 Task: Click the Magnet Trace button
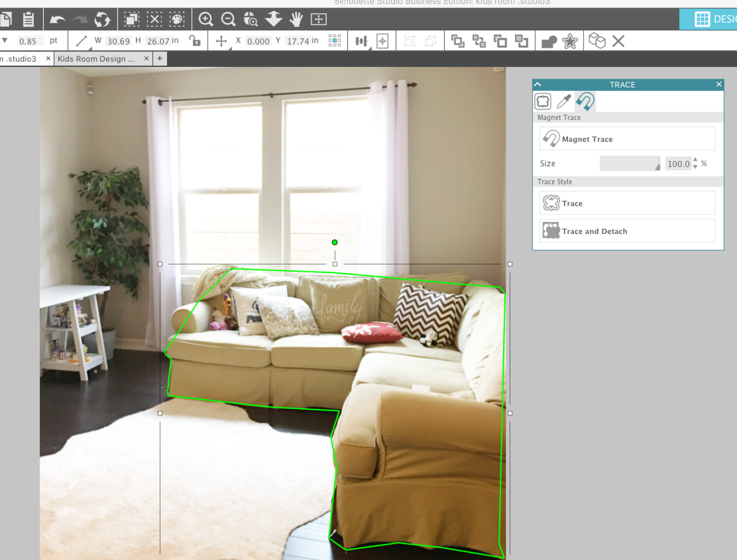point(626,139)
